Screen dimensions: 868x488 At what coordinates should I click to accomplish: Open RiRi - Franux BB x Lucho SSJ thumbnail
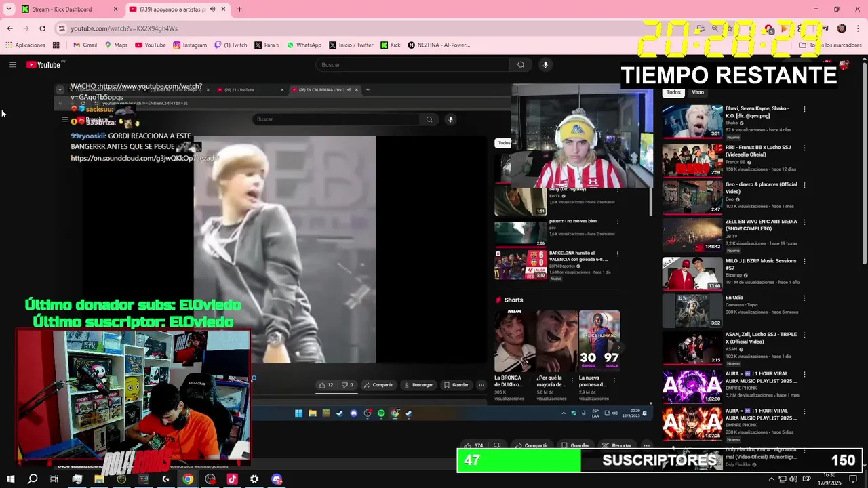pyautogui.click(x=692, y=159)
